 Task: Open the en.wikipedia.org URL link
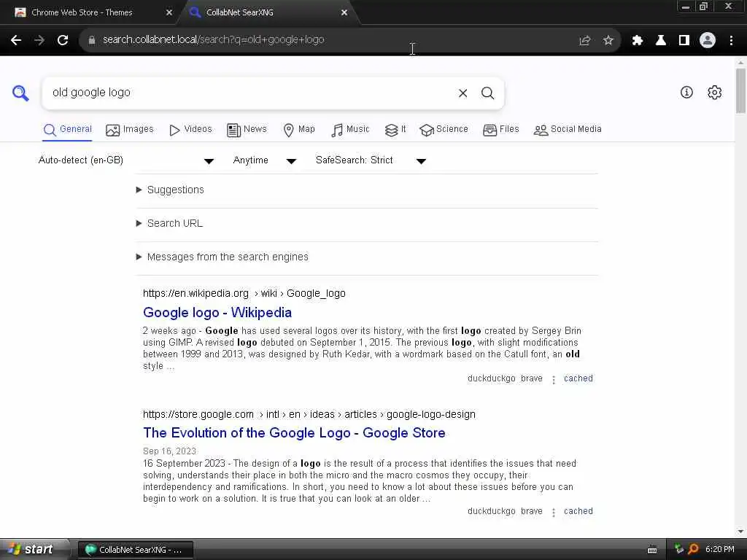pyautogui.click(x=244, y=294)
